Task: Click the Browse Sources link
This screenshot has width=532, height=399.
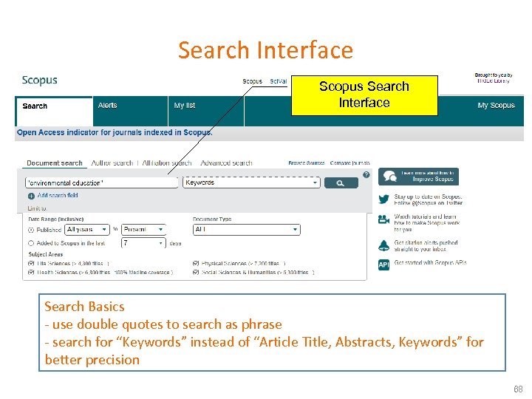Action: pyautogui.click(x=307, y=163)
